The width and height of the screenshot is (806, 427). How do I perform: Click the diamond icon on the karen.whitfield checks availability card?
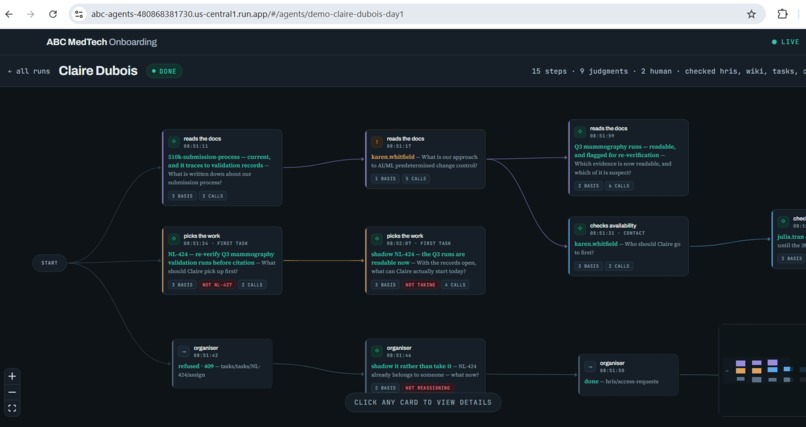(x=580, y=229)
